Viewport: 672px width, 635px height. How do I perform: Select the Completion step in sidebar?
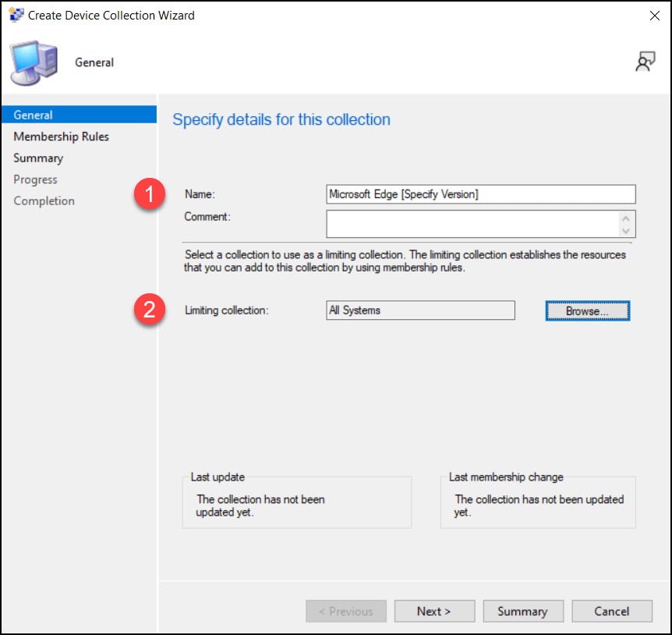pos(44,201)
